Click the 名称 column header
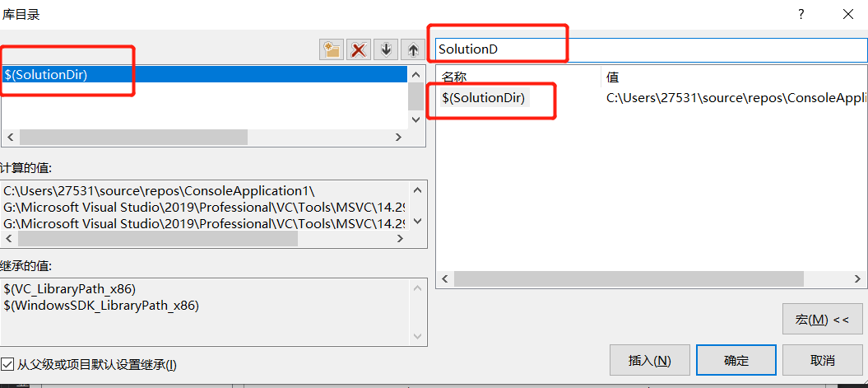 click(454, 77)
